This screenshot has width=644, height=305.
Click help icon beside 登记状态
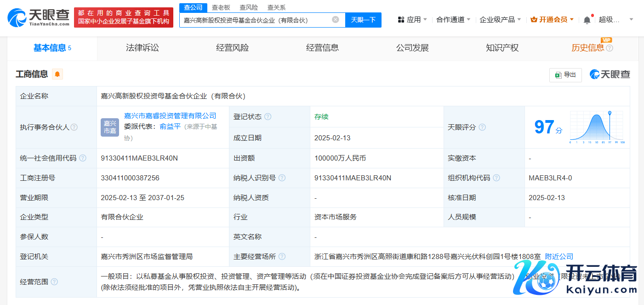pos(268,117)
